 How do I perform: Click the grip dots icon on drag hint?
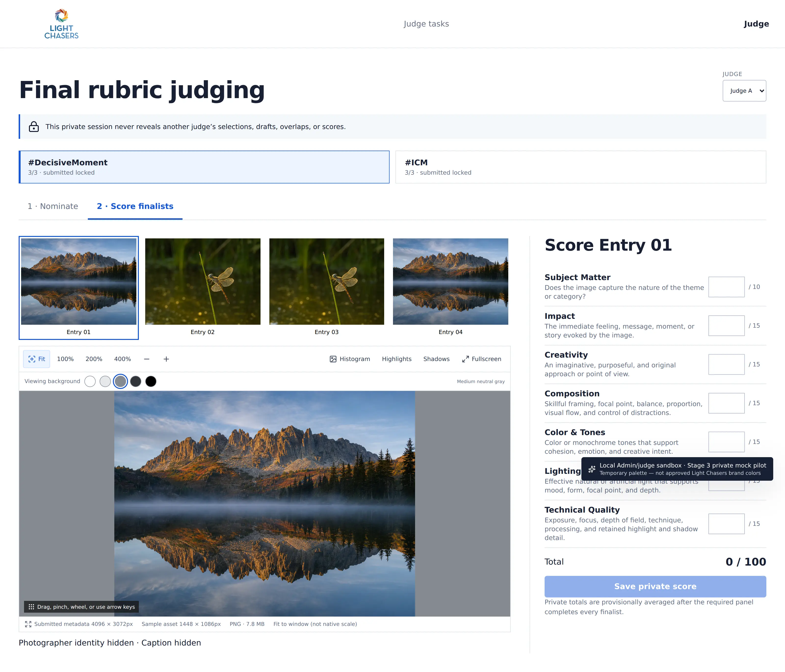point(31,607)
